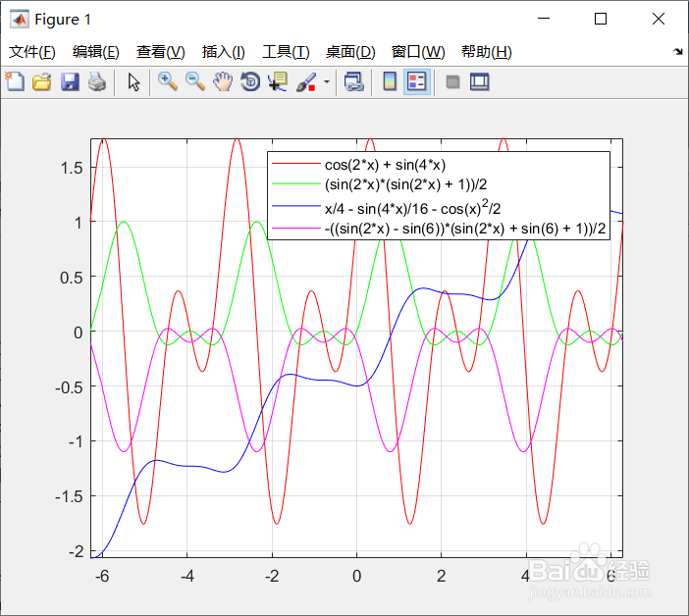Select the Edit Plot arrow tool
The height and width of the screenshot is (616, 689).
point(133,82)
